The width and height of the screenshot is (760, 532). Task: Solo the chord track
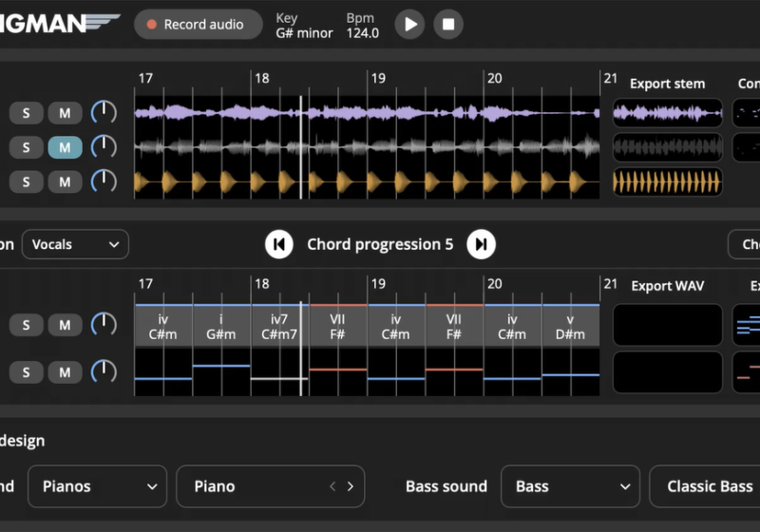pyautogui.click(x=27, y=326)
